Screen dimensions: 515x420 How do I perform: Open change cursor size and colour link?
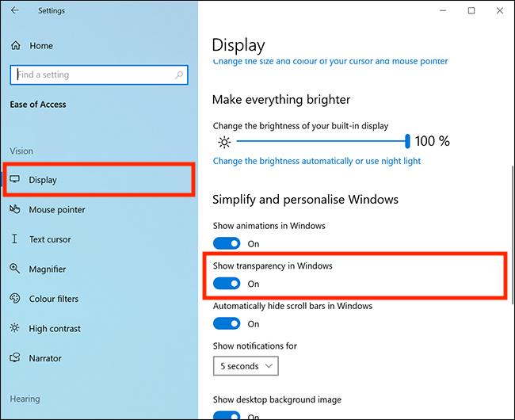point(330,61)
